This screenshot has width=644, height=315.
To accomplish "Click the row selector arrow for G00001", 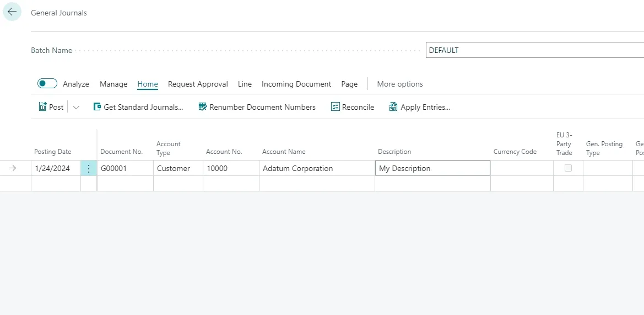I will pyautogui.click(x=12, y=168).
